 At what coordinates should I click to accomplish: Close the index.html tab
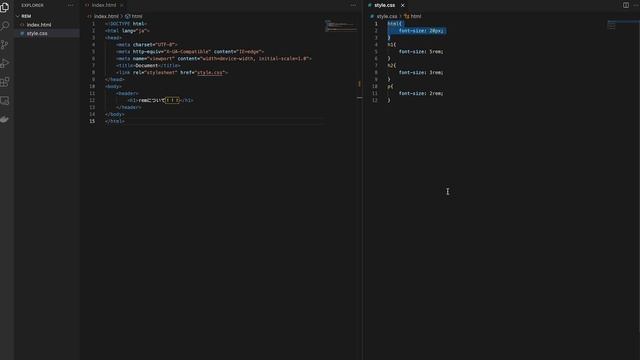(x=122, y=5)
